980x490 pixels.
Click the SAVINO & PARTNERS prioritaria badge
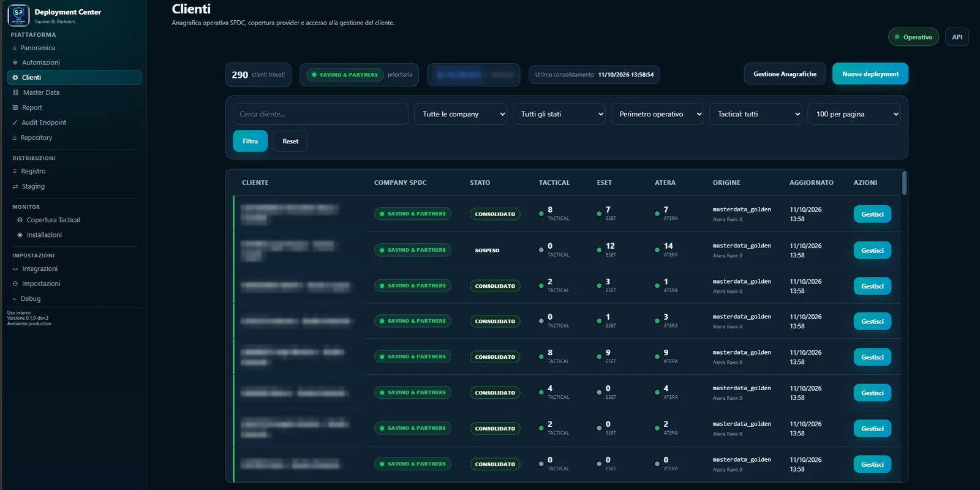pos(360,75)
